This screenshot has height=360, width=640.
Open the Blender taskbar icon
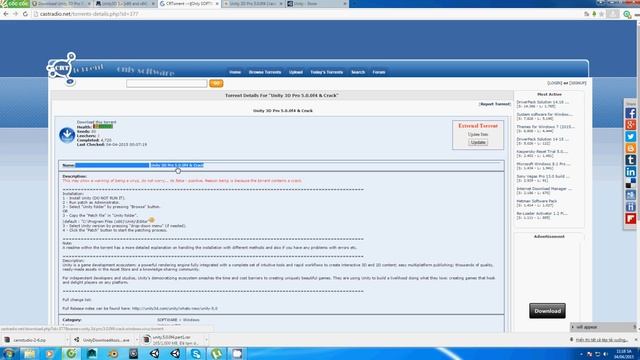click(x=113, y=353)
